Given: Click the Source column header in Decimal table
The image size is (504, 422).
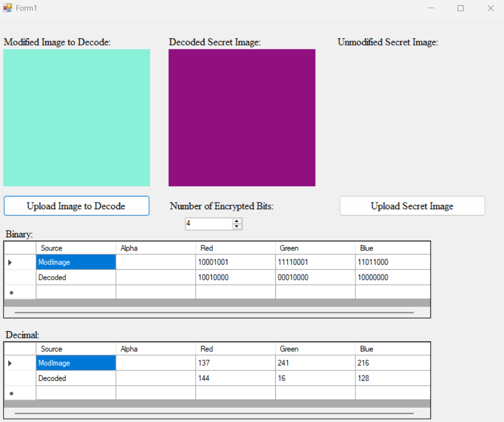Looking at the screenshot, I should click(x=76, y=349).
